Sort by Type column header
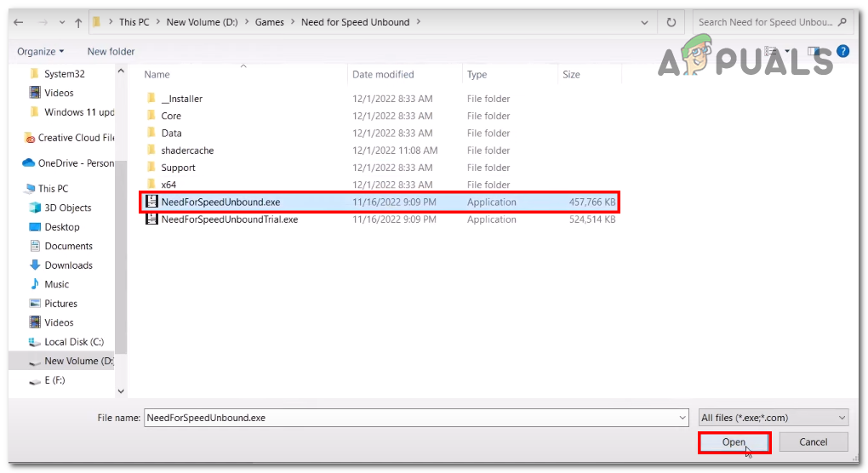The image size is (868, 473). coord(477,75)
